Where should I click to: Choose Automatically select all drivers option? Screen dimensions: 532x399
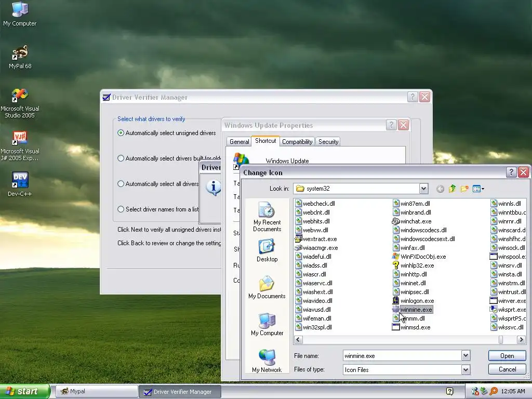coord(158,183)
